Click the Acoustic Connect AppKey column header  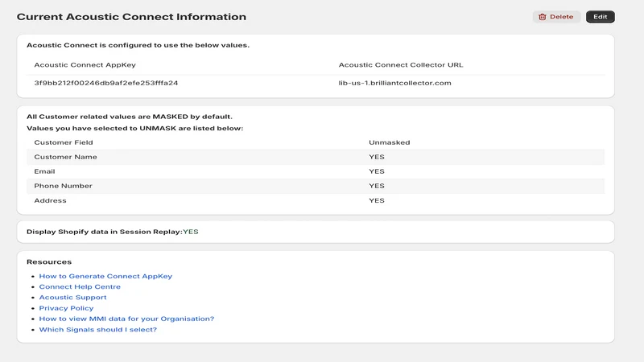(85, 65)
